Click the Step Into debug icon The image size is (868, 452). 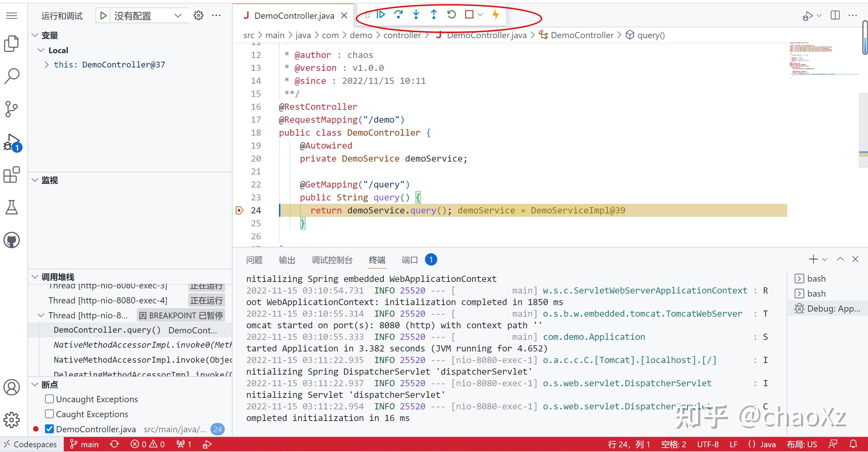[x=416, y=14]
